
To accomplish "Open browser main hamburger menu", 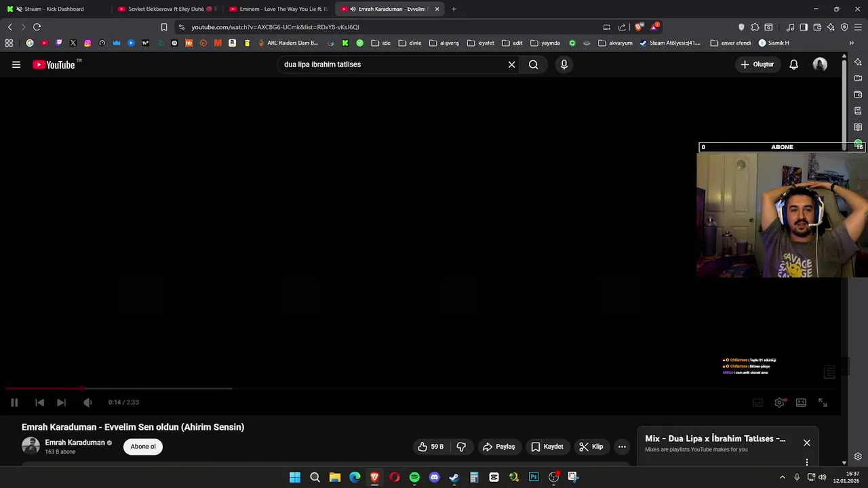I will tap(859, 27).
